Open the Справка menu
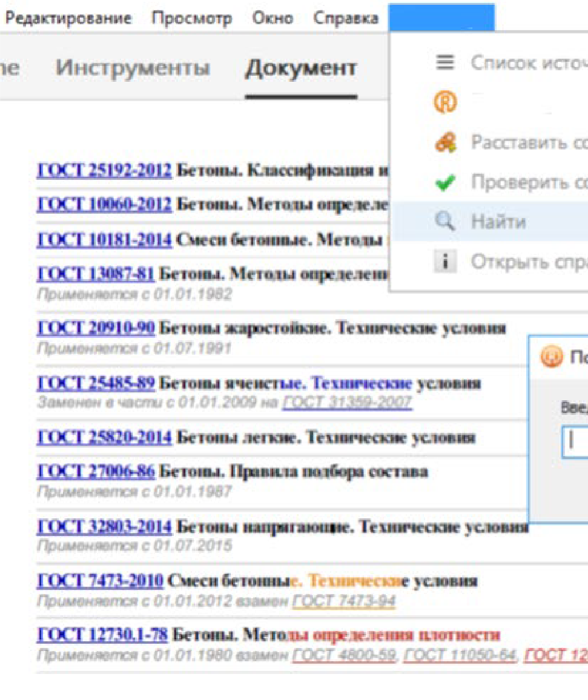 (x=346, y=18)
